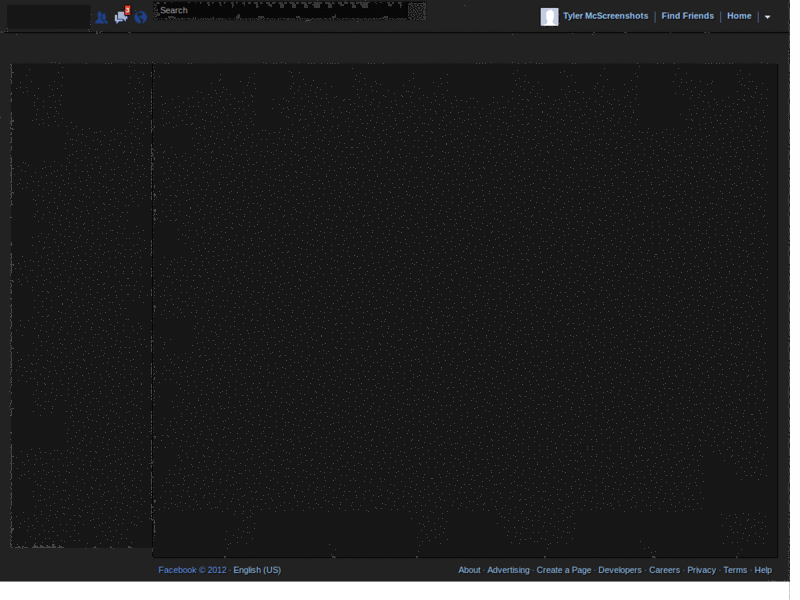Open the Tyler McScreenshots profile link

pos(606,16)
